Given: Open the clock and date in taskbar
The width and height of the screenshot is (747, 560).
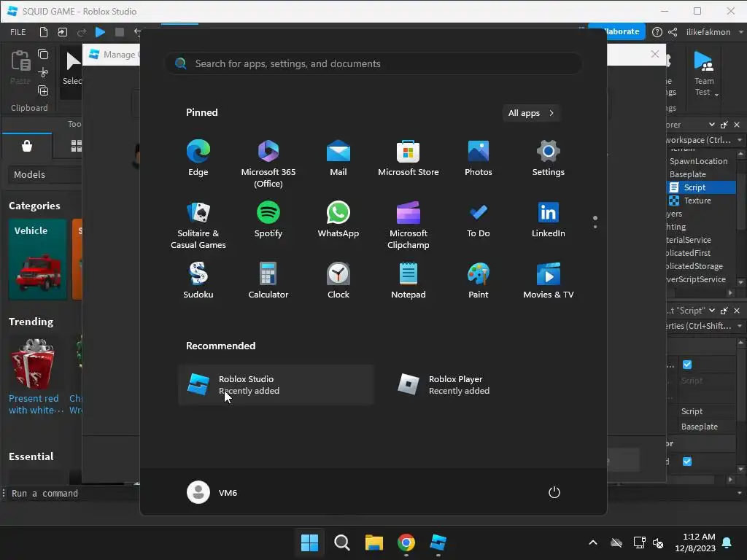Looking at the screenshot, I should tap(695, 542).
